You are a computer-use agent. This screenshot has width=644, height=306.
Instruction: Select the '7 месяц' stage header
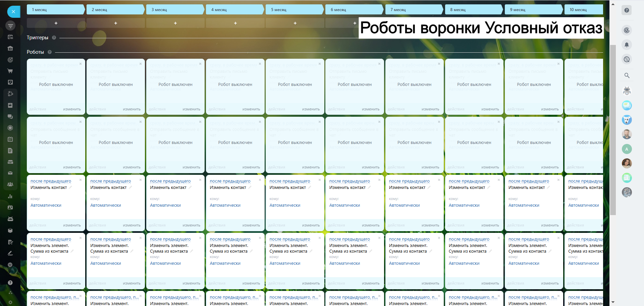tap(414, 10)
